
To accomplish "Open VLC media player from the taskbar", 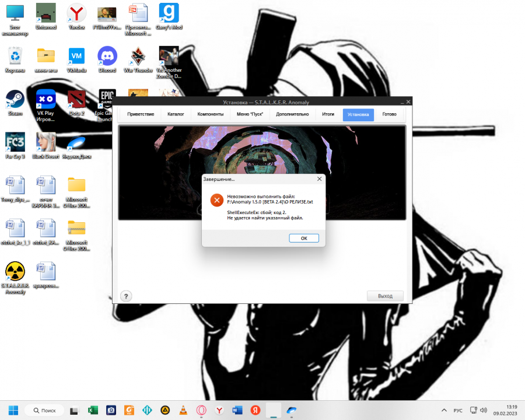I will point(183,410).
